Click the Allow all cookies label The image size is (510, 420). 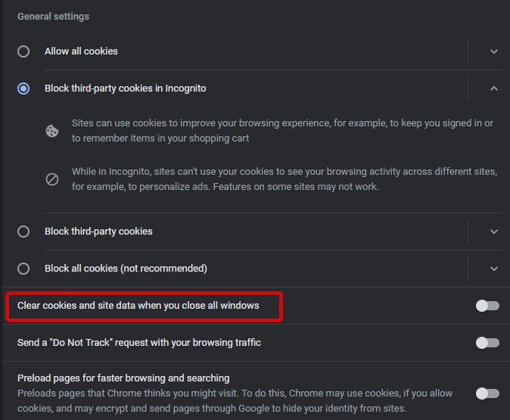pos(81,51)
